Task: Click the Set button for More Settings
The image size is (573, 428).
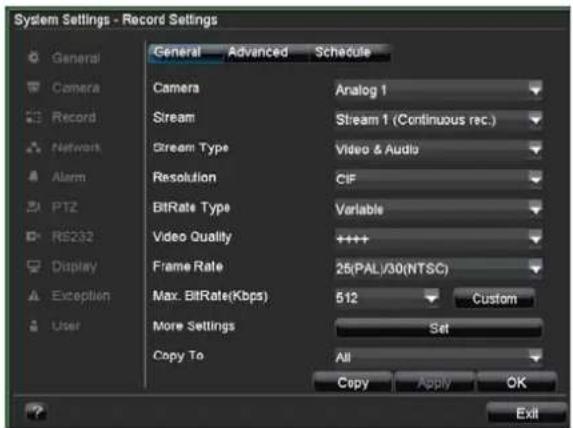Action: click(438, 328)
